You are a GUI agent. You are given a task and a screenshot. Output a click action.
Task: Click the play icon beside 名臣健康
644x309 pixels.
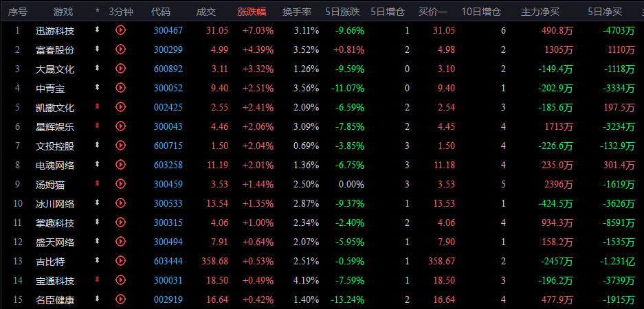120,299
